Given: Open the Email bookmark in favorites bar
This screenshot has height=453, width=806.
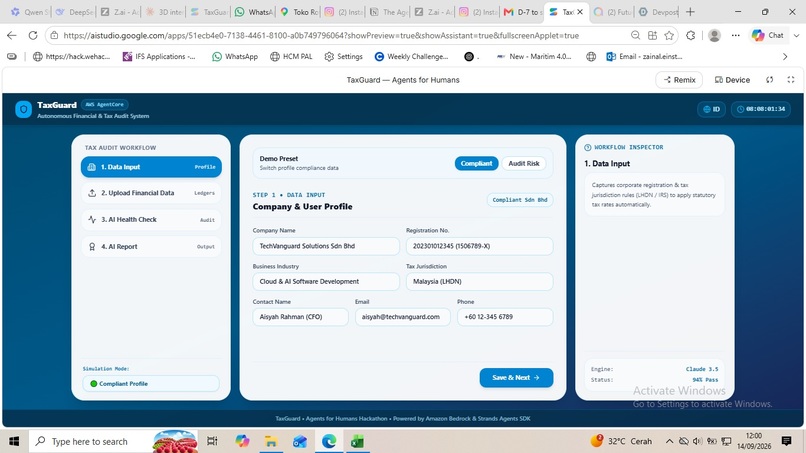Looking at the screenshot, I should click(x=644, y=57).
